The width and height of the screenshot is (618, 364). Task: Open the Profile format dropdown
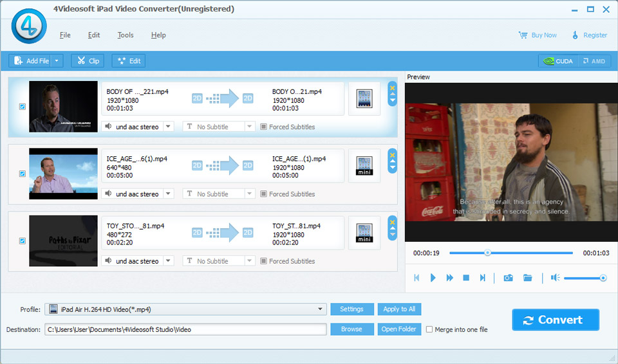pyautogui.click(x=320, y=309)
